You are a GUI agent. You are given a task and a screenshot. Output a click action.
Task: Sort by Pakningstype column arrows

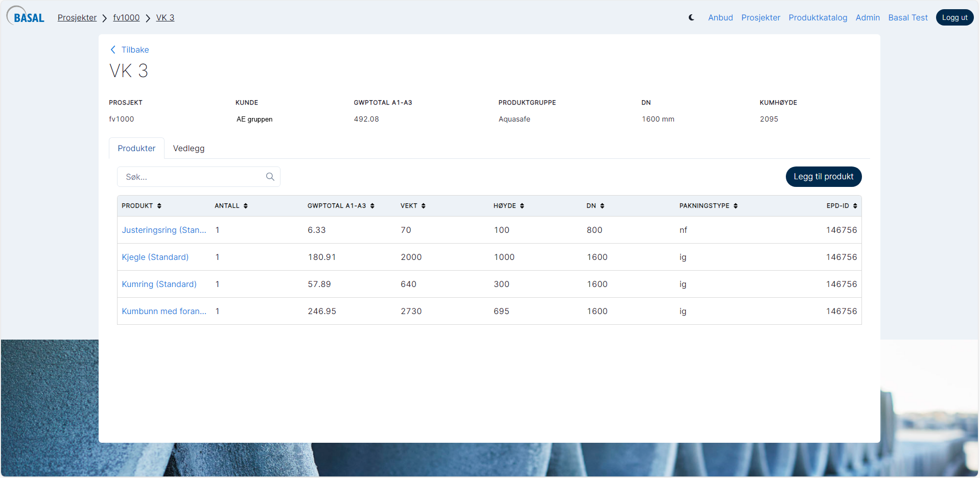736,206
